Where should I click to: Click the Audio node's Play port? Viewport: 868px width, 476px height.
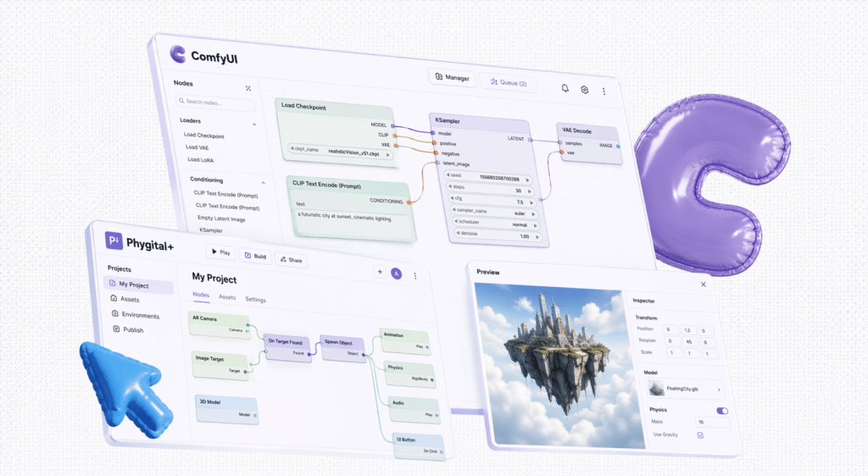tap(437, 415)
